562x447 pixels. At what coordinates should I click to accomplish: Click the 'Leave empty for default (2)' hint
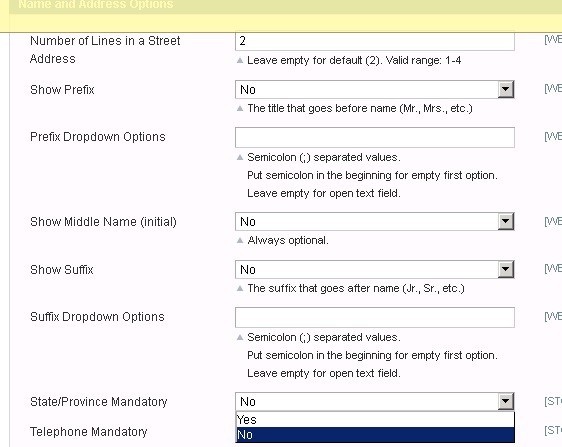[x=354, y=60]
